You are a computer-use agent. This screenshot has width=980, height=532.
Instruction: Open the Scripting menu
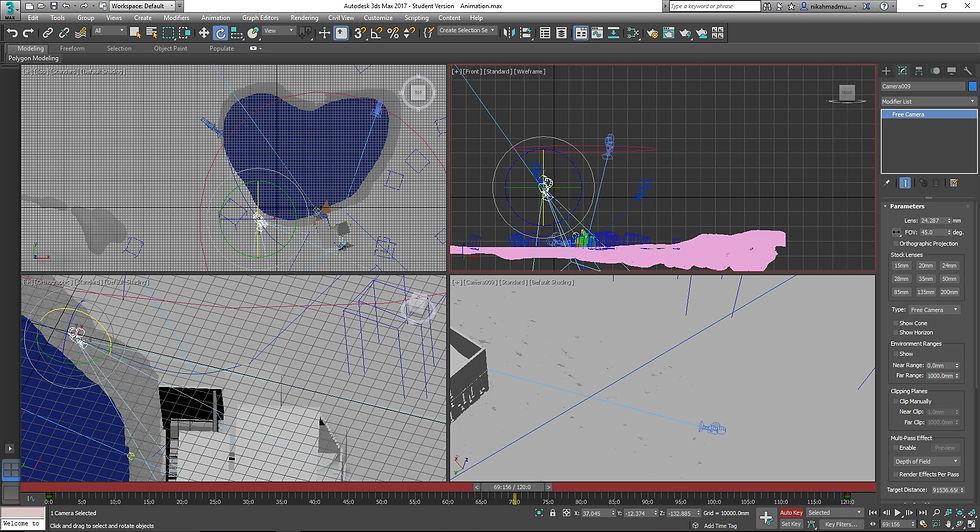[416, 18]
